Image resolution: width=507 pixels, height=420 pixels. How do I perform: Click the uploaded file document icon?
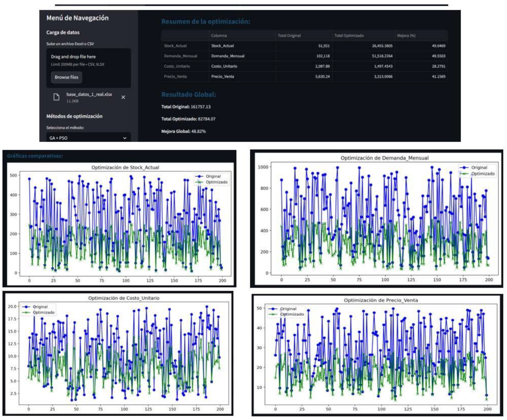[56, 97]
